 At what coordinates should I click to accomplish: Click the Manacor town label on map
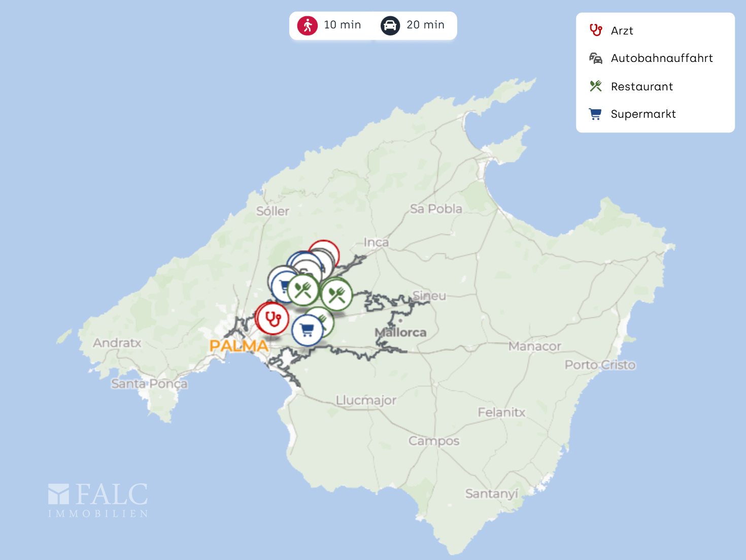click(x=534, y=346)
